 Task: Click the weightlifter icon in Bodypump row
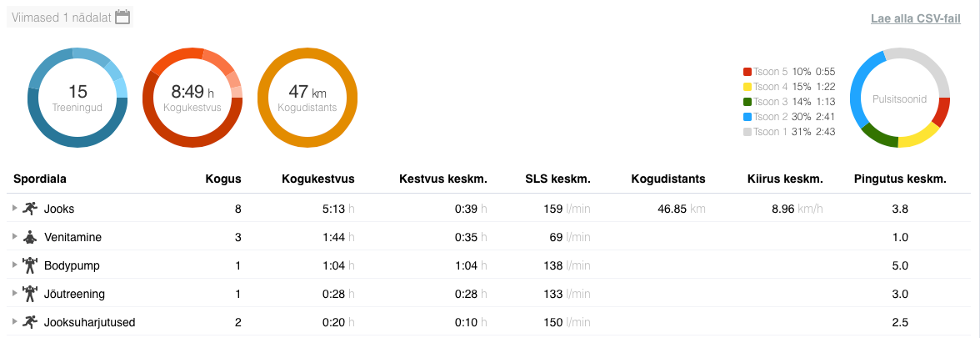coord(30,265)
